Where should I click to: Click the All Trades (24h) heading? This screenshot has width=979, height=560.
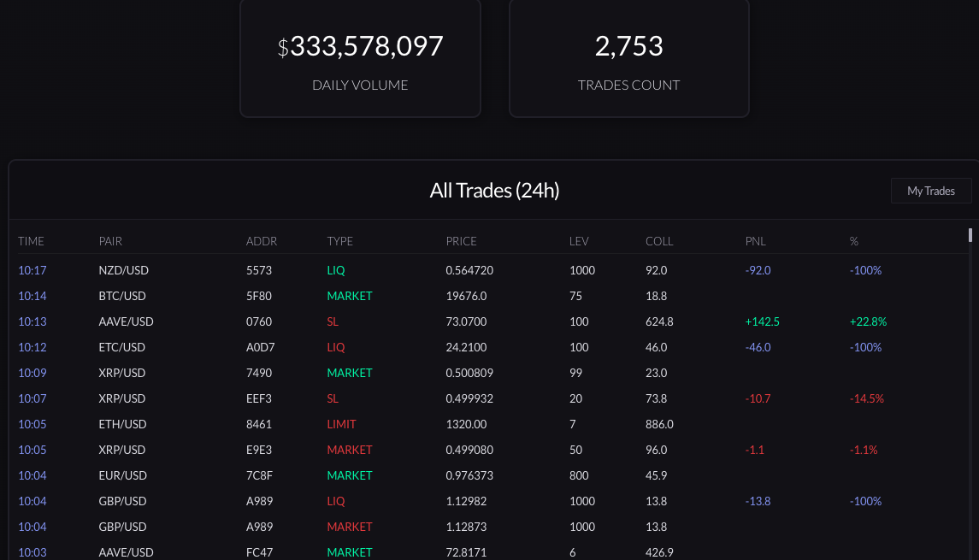point(494,191)
